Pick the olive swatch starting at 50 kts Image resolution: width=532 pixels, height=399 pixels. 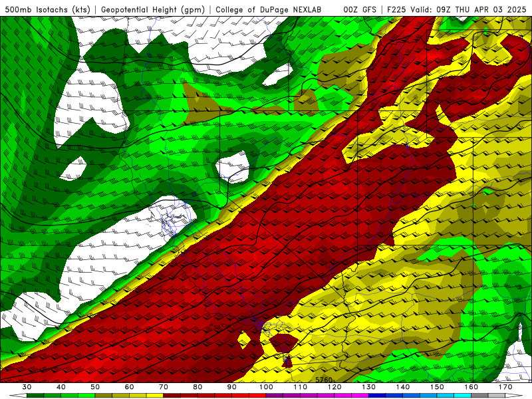coord(104,395)
